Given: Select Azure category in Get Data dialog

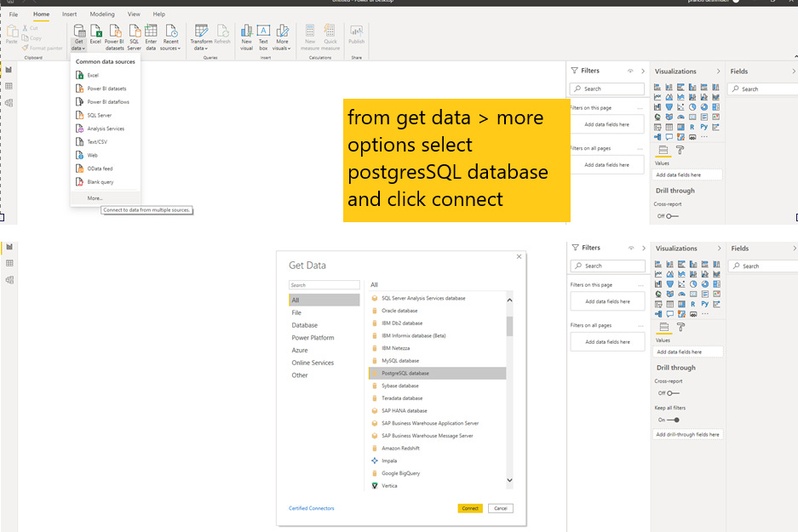Looking at the screenshot, I should [x=324, y=350].
